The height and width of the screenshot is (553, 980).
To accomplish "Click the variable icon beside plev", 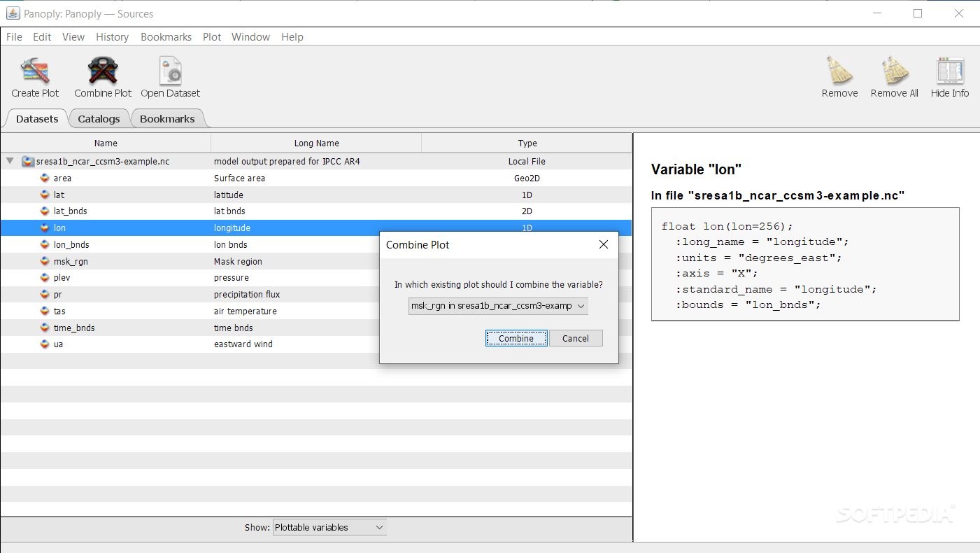I will 45,277.
